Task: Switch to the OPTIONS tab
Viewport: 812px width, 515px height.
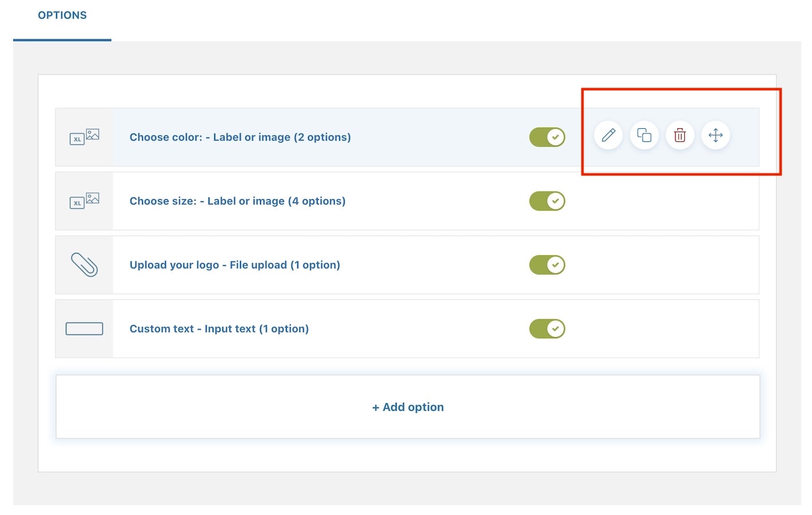Action: coord(62,15)
